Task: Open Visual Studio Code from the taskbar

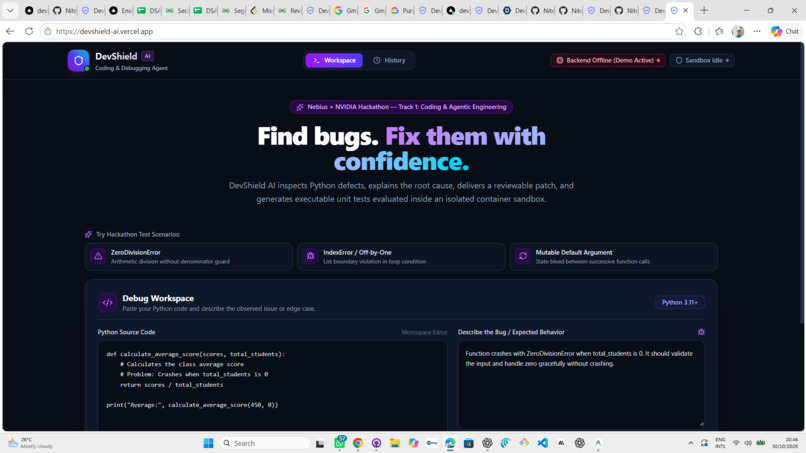Action: pyautogui.click(x=542, y=443)
